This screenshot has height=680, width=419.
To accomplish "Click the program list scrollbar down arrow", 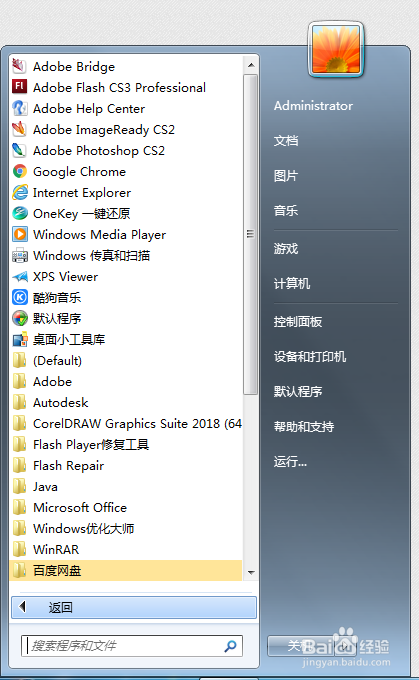I will coord(251,572).
